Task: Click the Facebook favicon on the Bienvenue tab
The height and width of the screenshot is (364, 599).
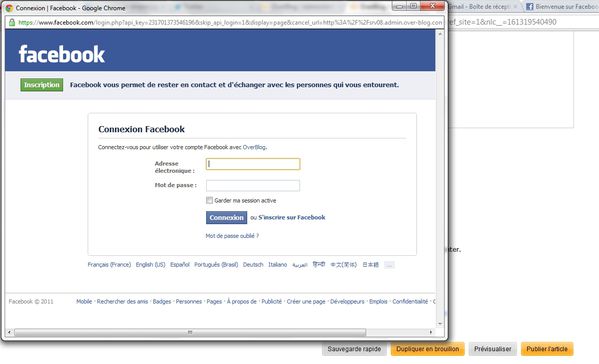Action: pos(529,6)
